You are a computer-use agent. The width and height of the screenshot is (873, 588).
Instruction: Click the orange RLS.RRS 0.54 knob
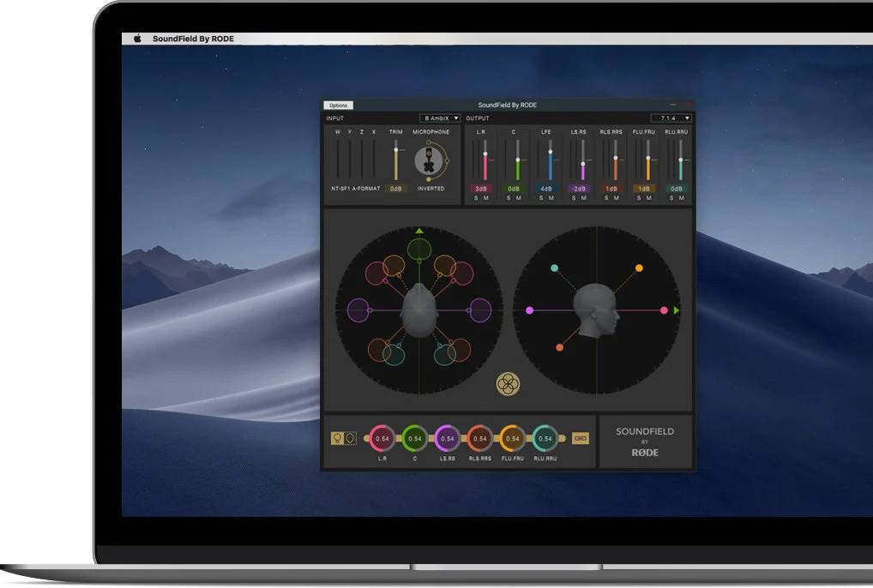click(x=480, y=438)
